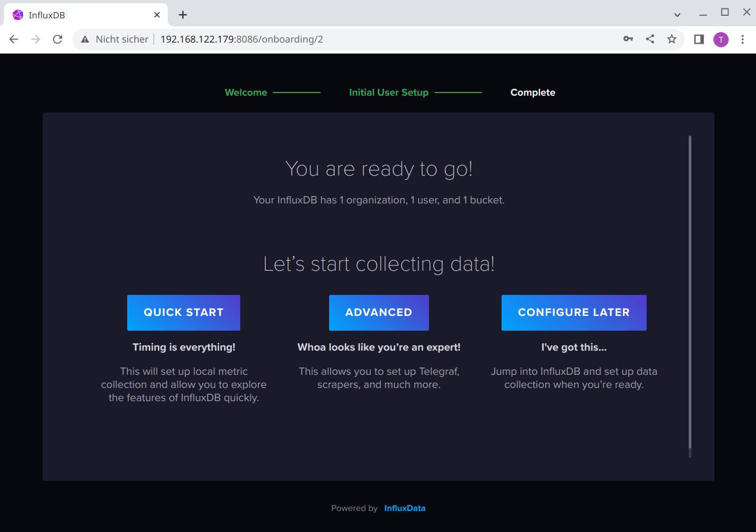Select CONFIGURE LATER button
The image size is (756, 532).
coord(574,313)
